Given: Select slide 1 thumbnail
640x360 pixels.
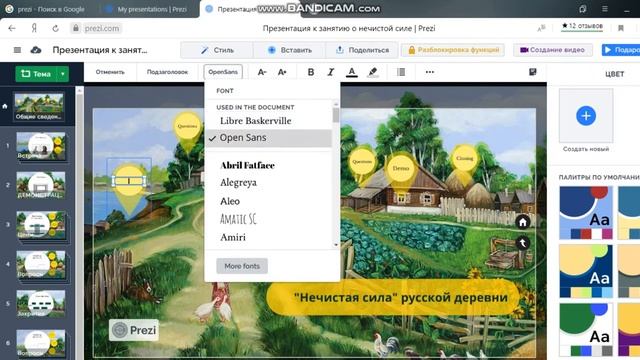Looking at the screenshot, I should [41, 146].
